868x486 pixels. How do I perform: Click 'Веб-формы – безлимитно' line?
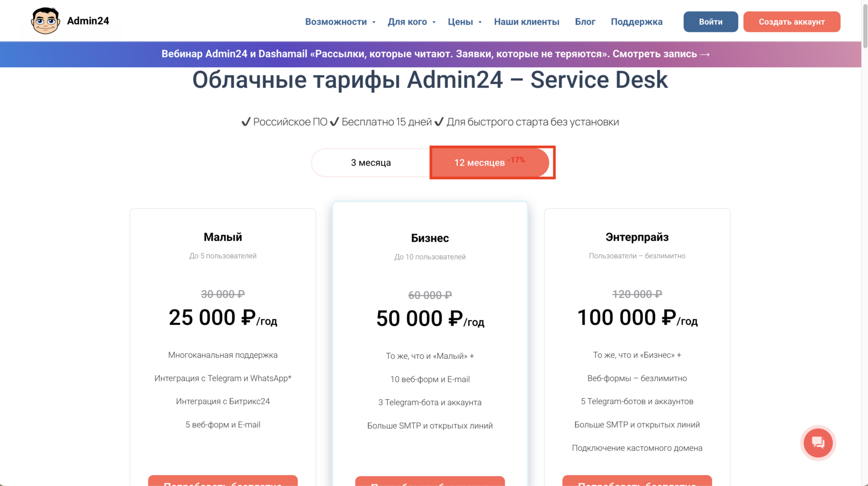637,378
